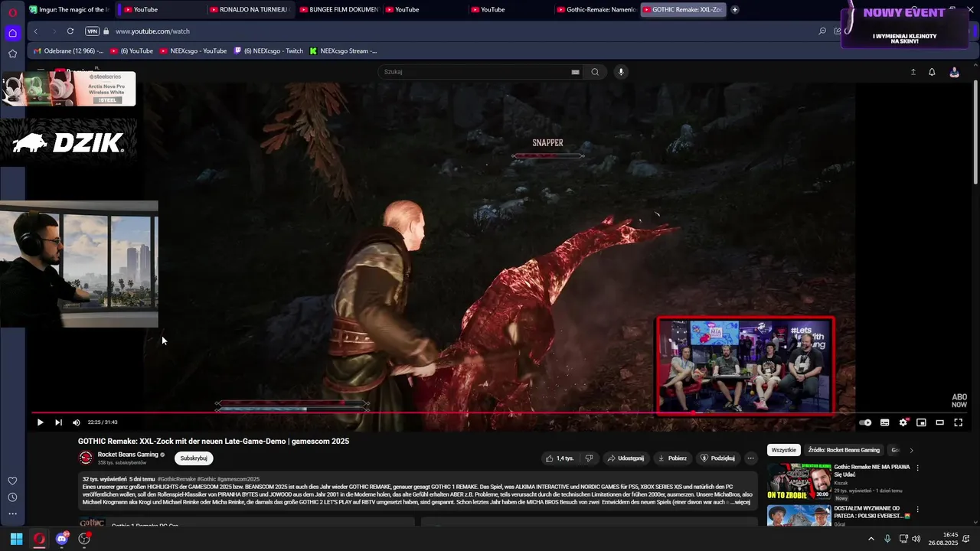Image resolution: width=980 pixels, height=551 pixels.
Task: Open DOSTAŁEM WYZWANIE OD PATECA thumbnail
Action: [x=799, y=515]
